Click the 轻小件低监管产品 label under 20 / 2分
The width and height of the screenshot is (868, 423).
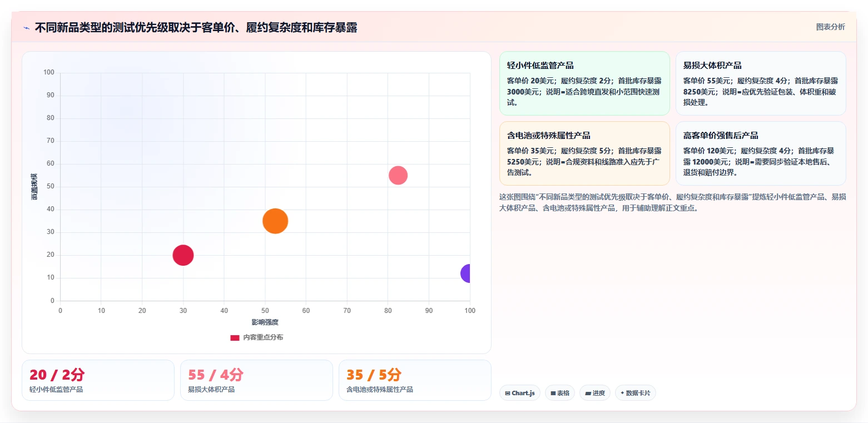point(56,390)
